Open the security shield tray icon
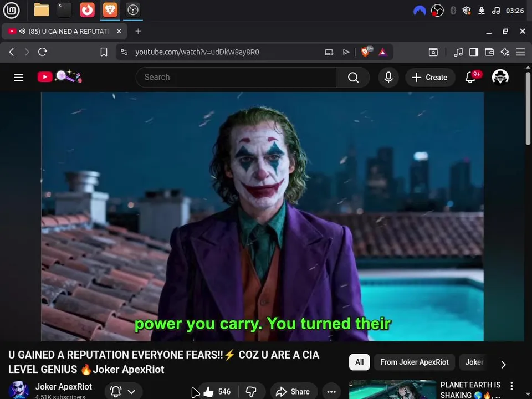This screenshot has width=532, height=399. [x=467, y=11]
